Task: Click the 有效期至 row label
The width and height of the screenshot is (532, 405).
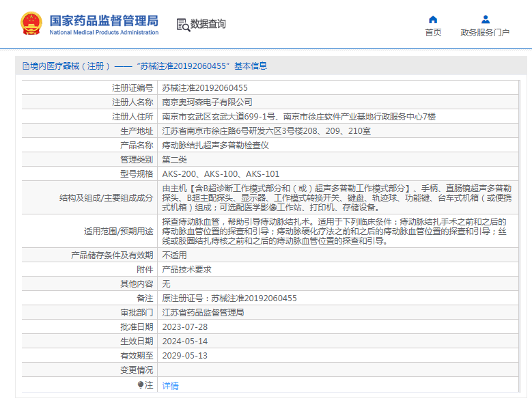Action: click(x=137, y=356)
